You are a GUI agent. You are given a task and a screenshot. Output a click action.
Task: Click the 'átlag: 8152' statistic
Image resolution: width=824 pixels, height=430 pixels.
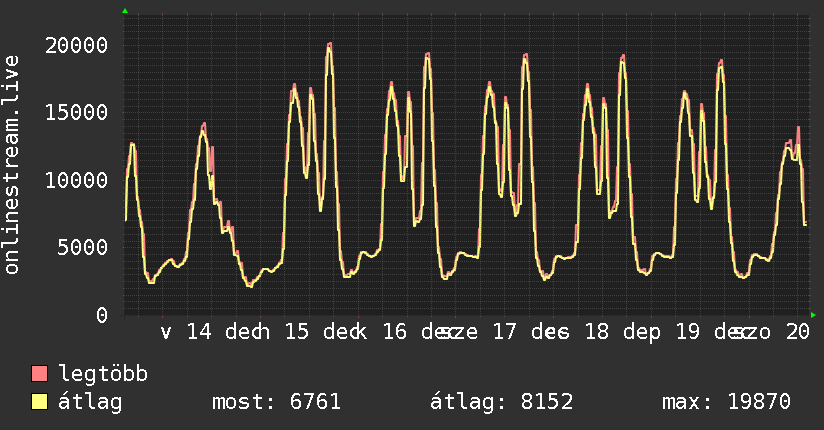(x=501, y=402)
